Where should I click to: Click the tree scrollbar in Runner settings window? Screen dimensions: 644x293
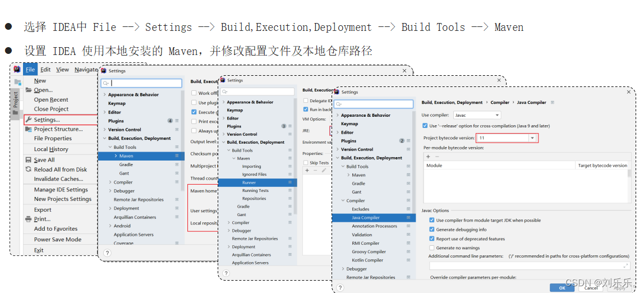[x=295, y=156]
